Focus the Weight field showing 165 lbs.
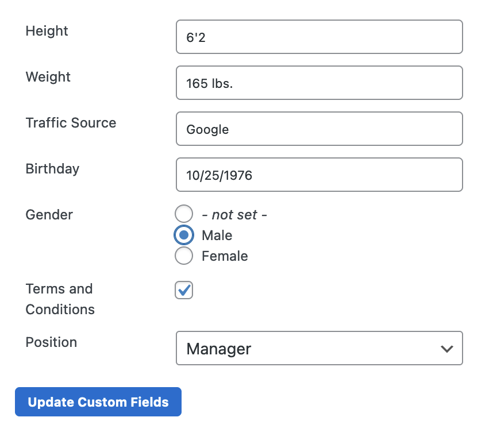Viewport: 493px width, 448px height. click(x=319, y=83)
